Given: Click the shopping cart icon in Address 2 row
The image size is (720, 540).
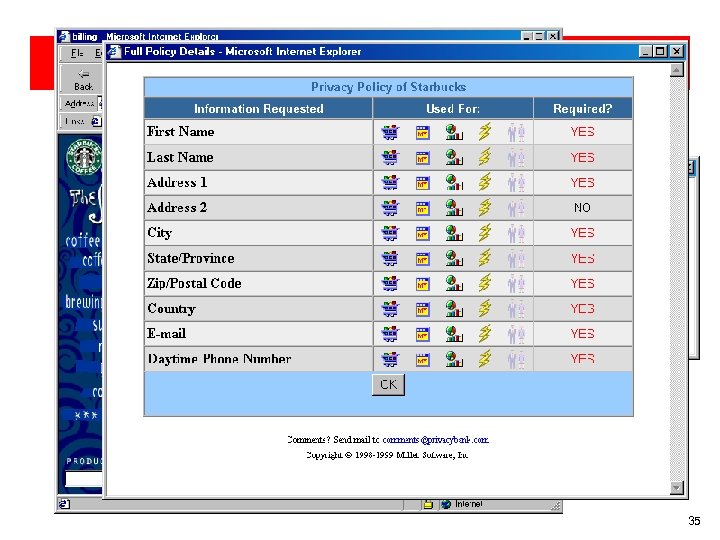Looking at the screenshot, I should pos(390,208).
